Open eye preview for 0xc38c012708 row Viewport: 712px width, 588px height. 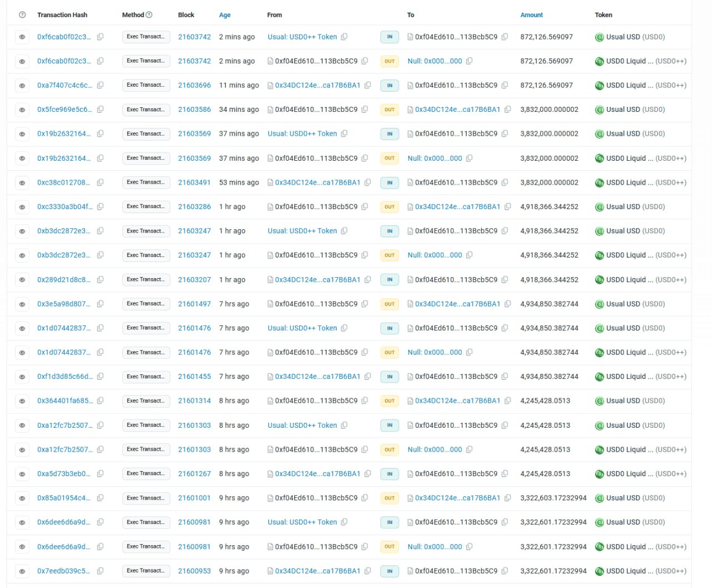pyautogui.click(x=22, y=182)
